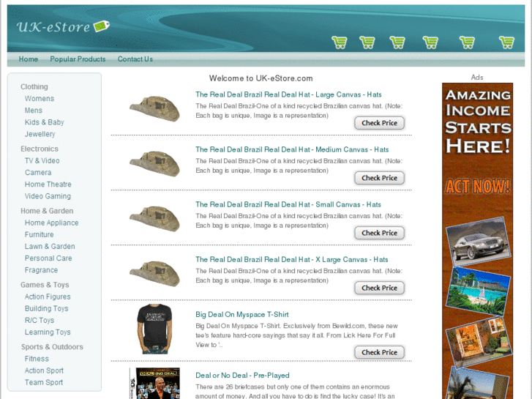Browse the Womens clothing category

click(40, 99)
